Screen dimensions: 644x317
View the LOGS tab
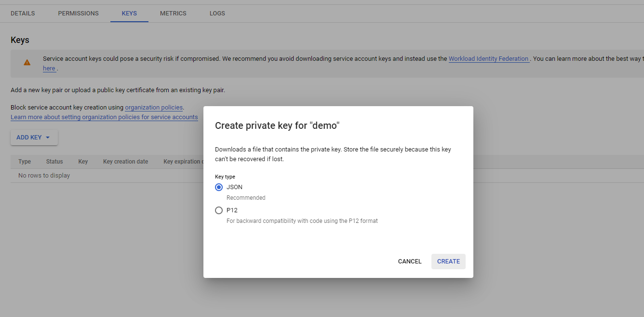[x=217, y=14]
